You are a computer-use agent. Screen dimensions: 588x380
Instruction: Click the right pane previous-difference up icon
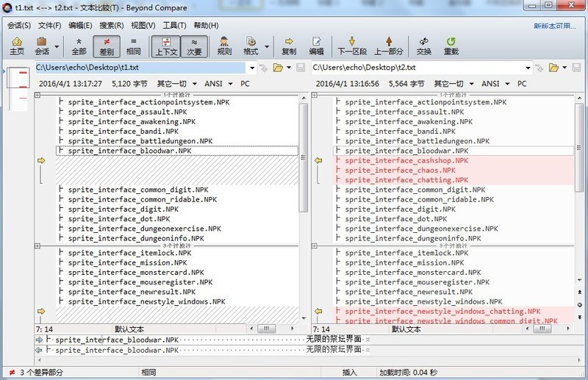[x=580, y=292]
